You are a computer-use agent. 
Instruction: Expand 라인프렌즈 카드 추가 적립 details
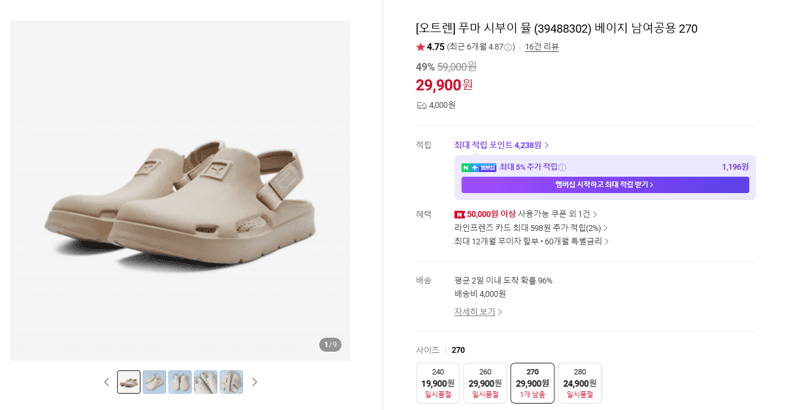531,228
